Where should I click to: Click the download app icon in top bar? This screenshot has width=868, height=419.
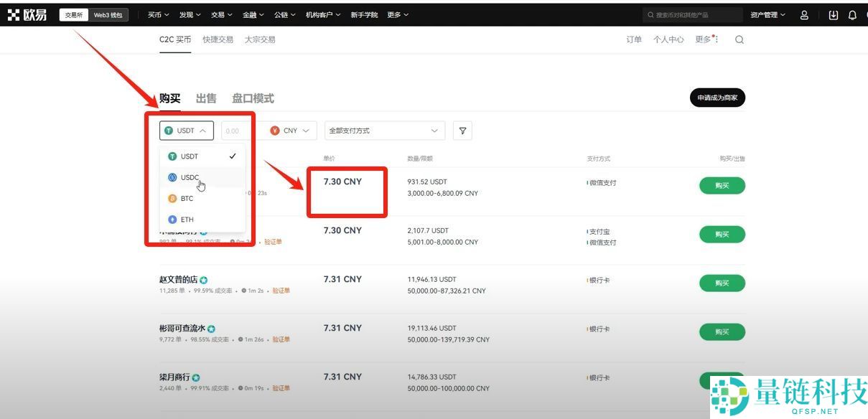[831, 14]
